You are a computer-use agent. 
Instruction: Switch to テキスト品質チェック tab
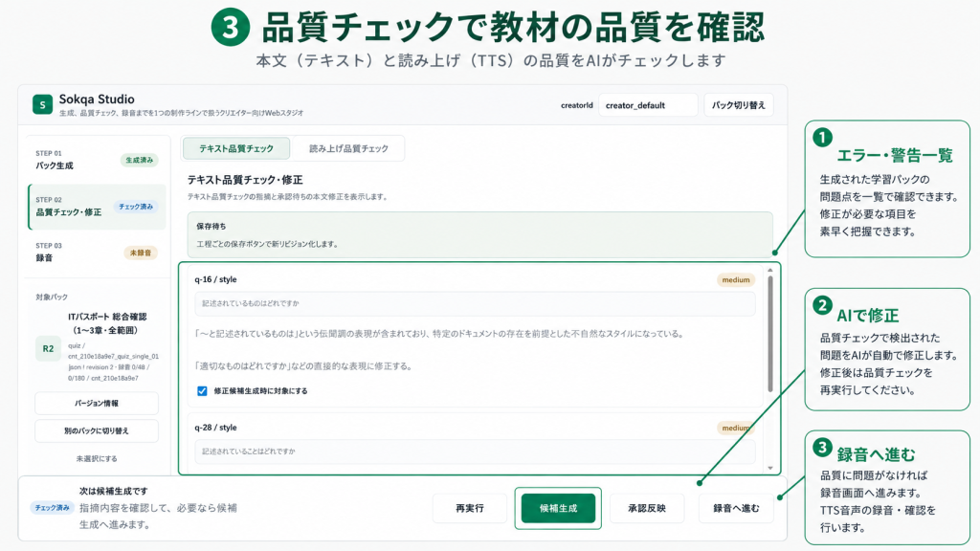click(236, 148)
